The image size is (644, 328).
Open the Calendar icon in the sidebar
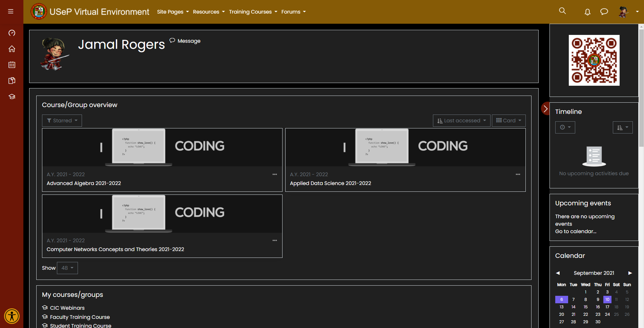click(x=12, y=64)
